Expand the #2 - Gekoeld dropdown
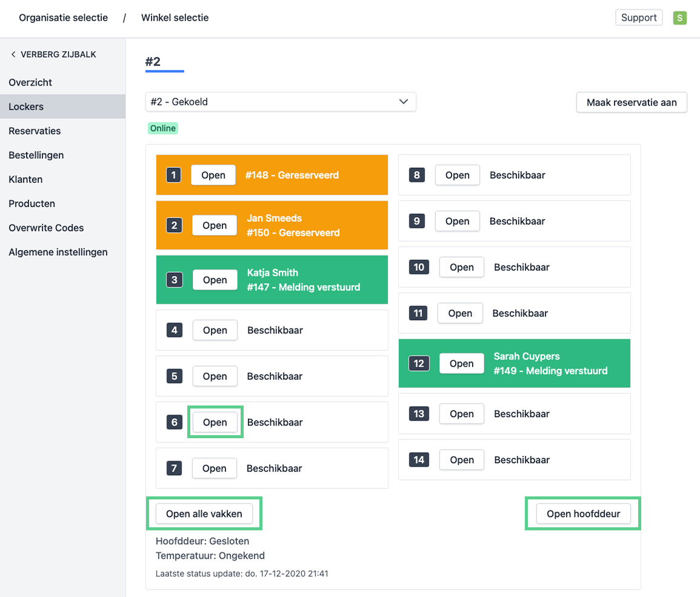 pos(281,102)
